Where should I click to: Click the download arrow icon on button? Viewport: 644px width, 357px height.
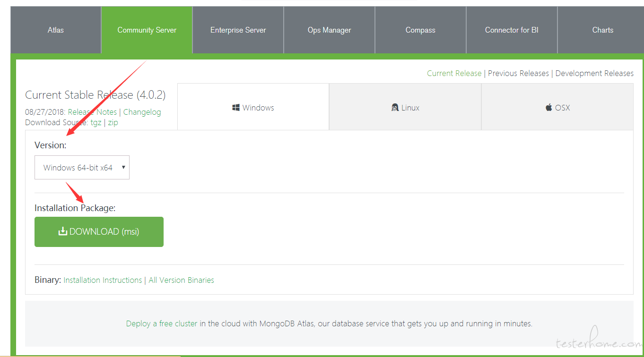(62, 231)
